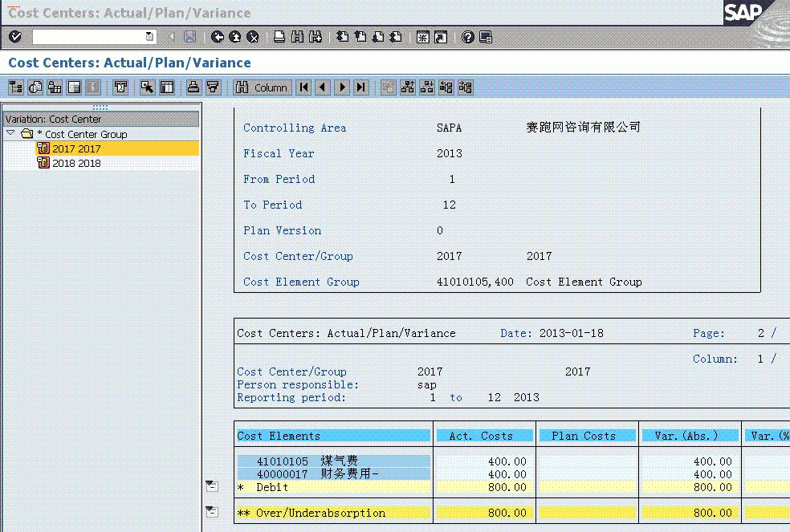Screen dimensions: 790x532
Task: Go to Last Page icon
Action: 396,37
